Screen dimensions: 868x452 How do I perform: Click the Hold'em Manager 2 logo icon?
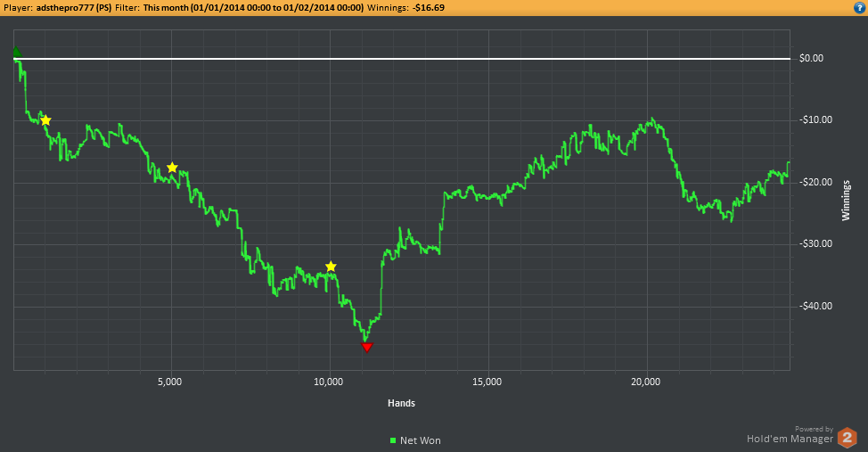847,438
